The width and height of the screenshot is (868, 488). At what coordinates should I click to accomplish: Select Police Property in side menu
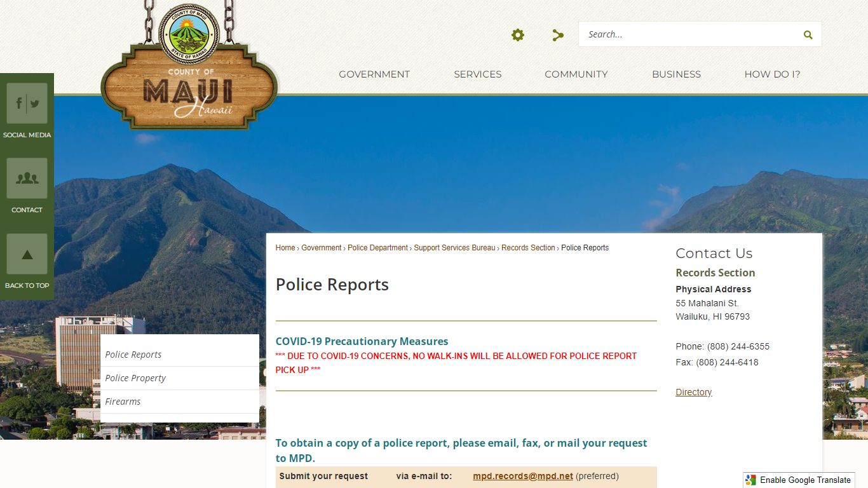pyautogui.click(x=180, y=378)
